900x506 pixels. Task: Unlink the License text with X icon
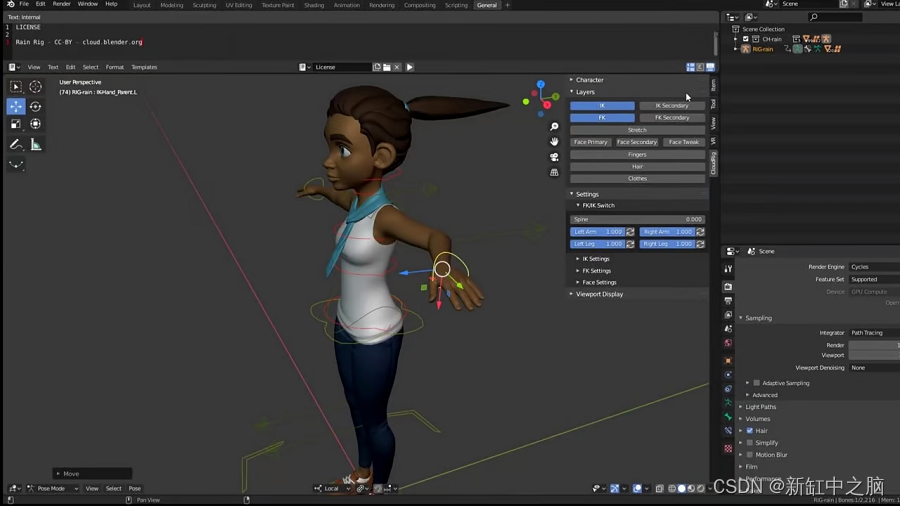397,67
